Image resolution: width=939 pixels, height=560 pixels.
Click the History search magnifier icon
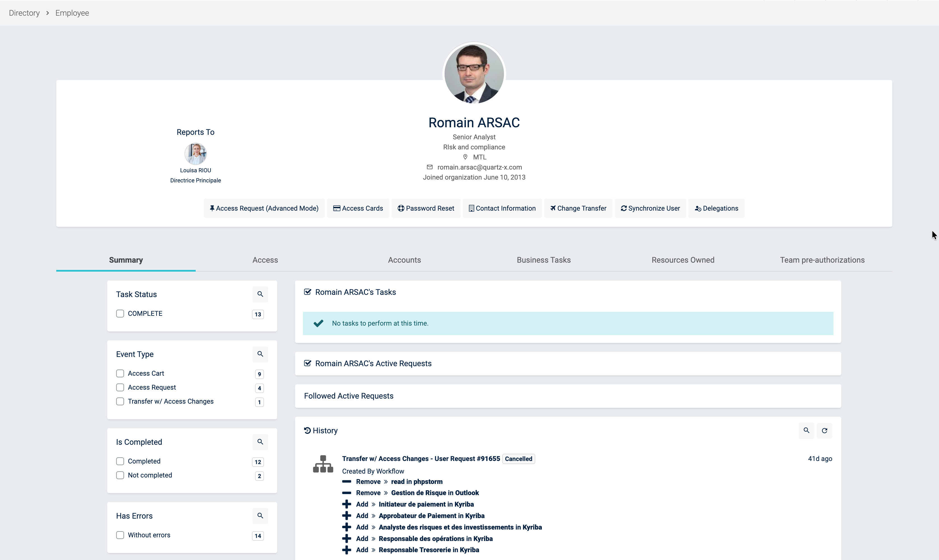click(x=807, y=430)
